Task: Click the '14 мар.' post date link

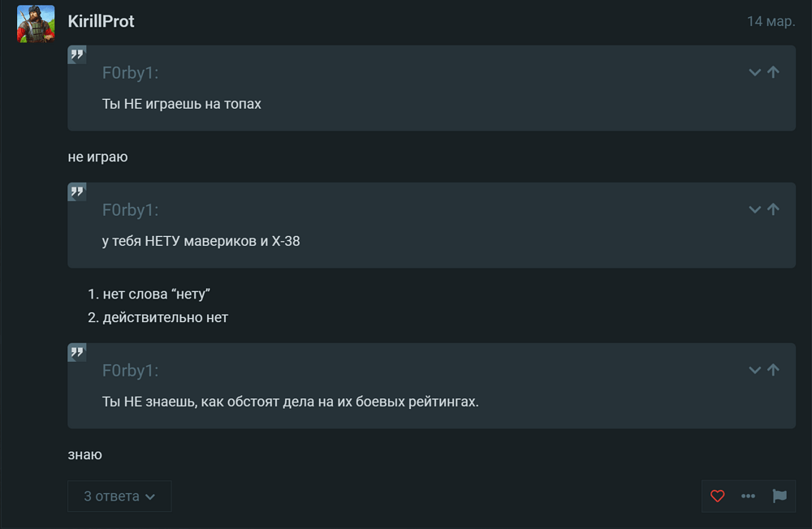Action: [x=771, y=21]
